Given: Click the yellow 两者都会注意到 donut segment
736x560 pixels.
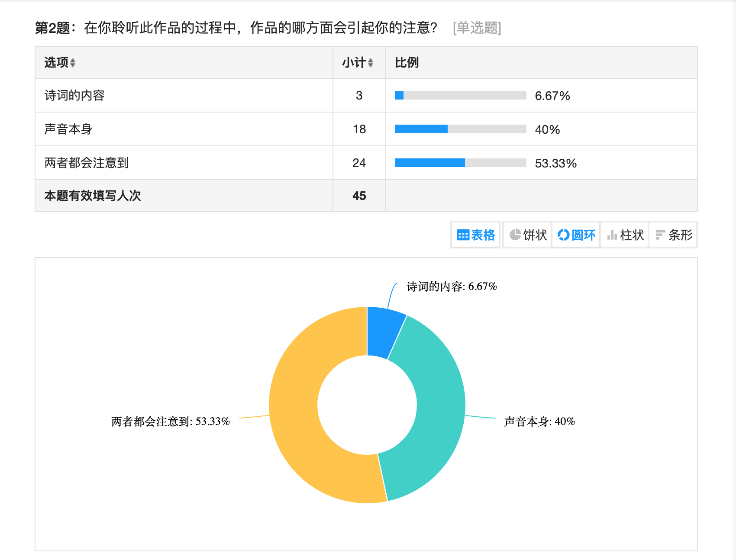Looking at the screenshot, I should (299, 415).
